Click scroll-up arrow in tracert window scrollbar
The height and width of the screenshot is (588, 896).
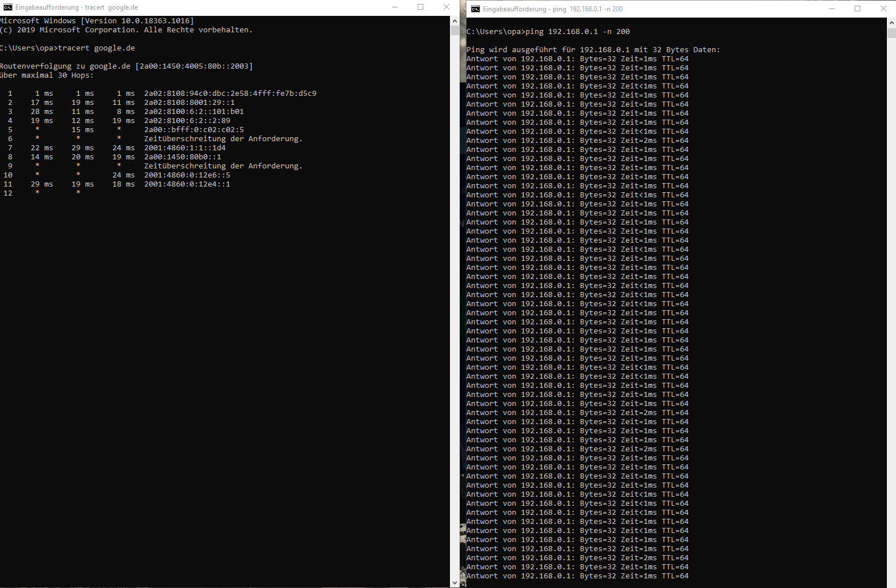tap(455, 20)
